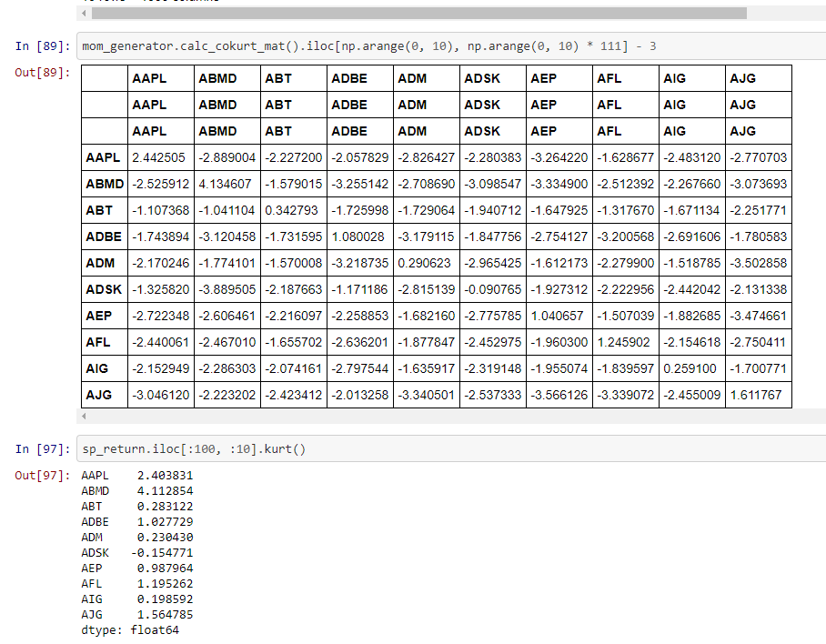Click the In [97] prompt label

pos(43,449)
